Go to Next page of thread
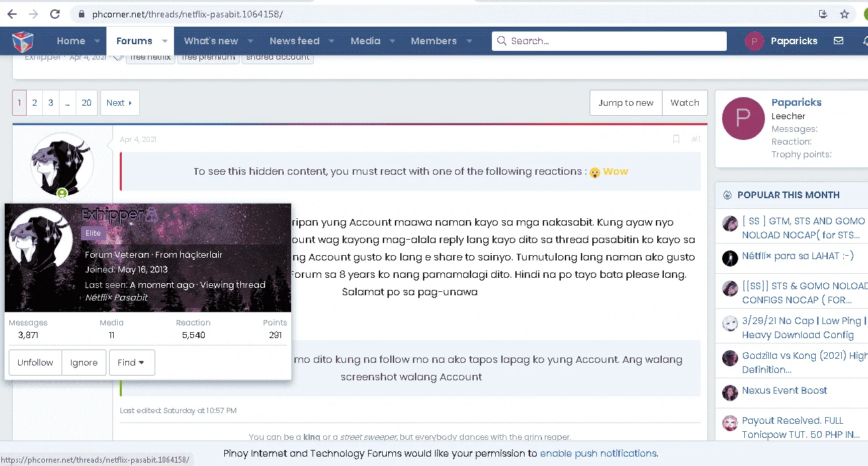 coord(120,102)
